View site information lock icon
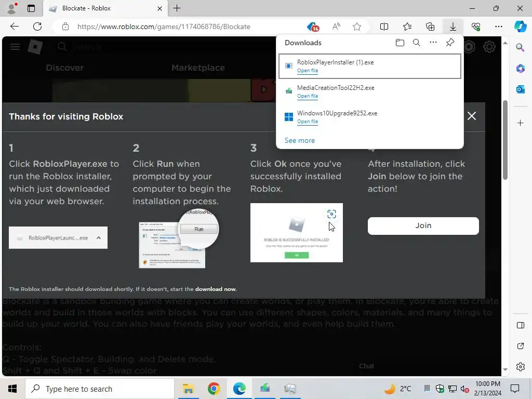 65,26
